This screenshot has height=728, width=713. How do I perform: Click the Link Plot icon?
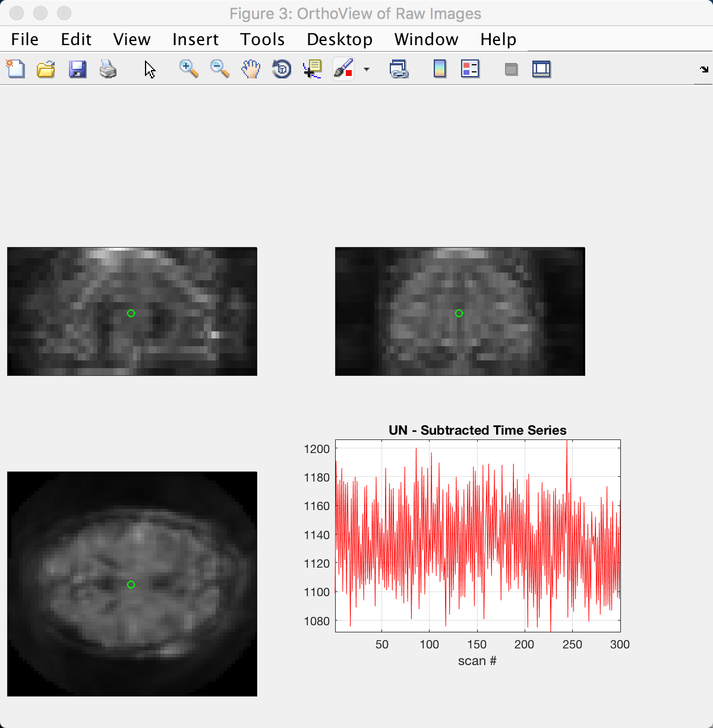coord(399,69)
